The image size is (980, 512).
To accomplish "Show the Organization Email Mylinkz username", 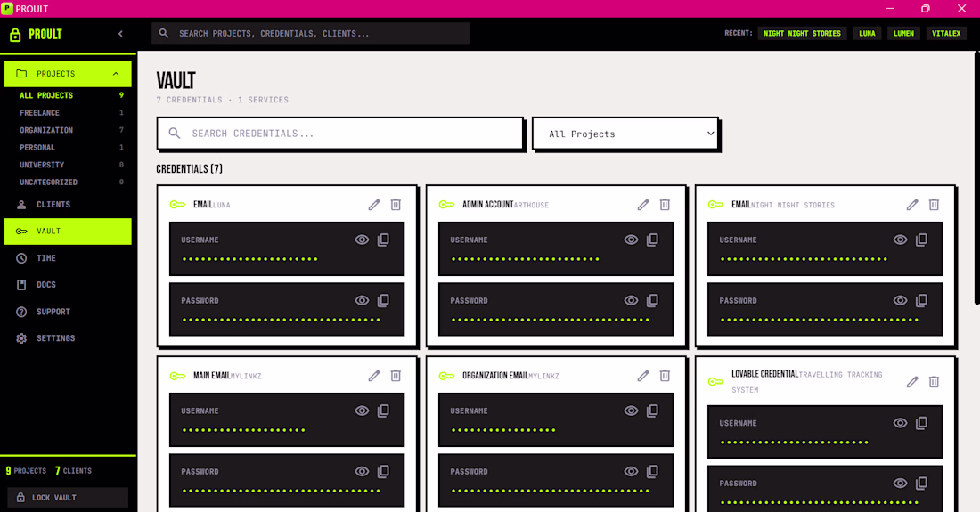I will pyautogui.click(x=632, y=410).
